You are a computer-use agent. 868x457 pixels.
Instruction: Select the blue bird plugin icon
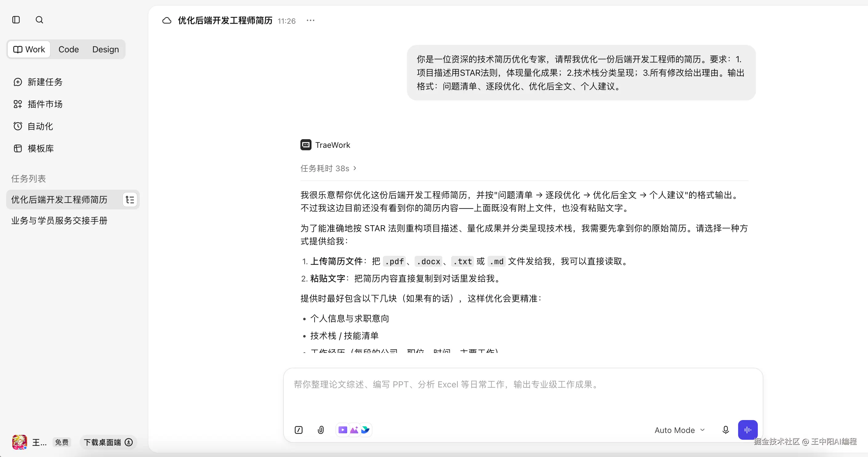(366, 430)
